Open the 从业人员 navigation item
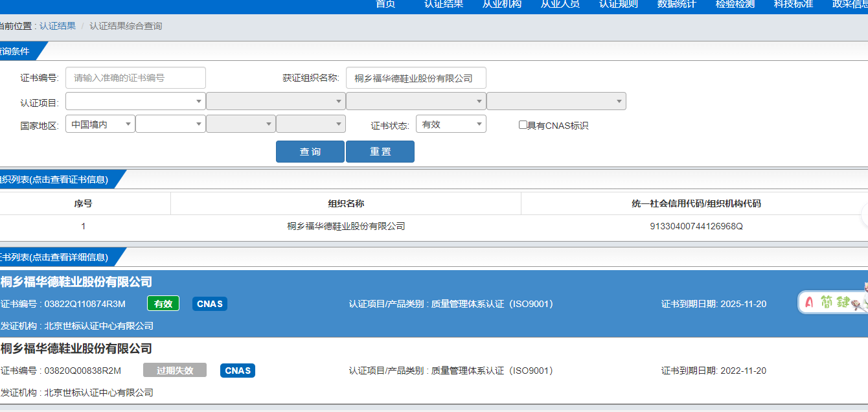The width and height of the screenshot is (868, 412). (x=560, y=4)
